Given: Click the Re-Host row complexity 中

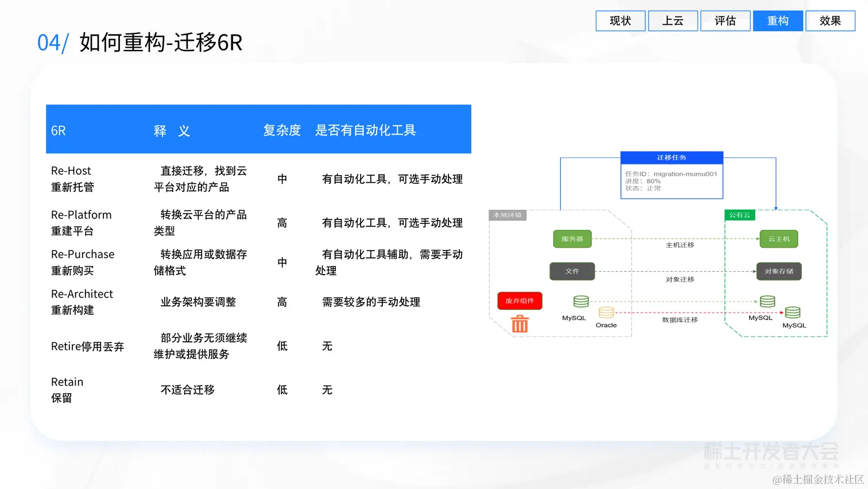Looking at the screenshot, I should (282, 179).
